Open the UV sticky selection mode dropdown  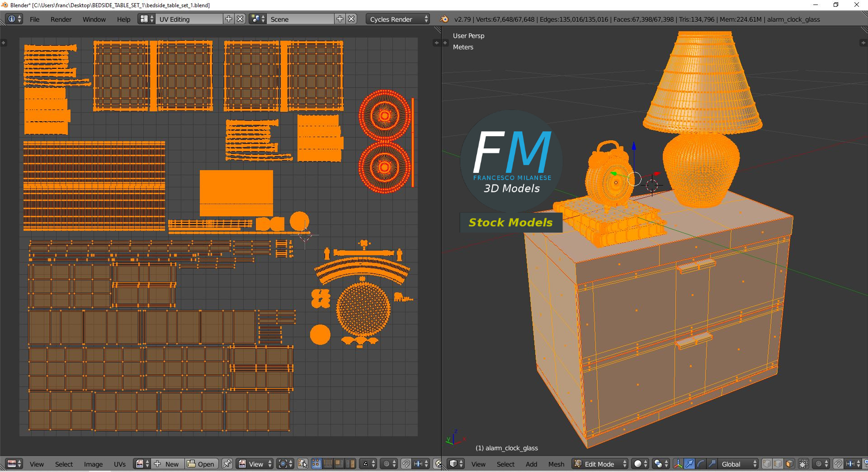(368, 464)
